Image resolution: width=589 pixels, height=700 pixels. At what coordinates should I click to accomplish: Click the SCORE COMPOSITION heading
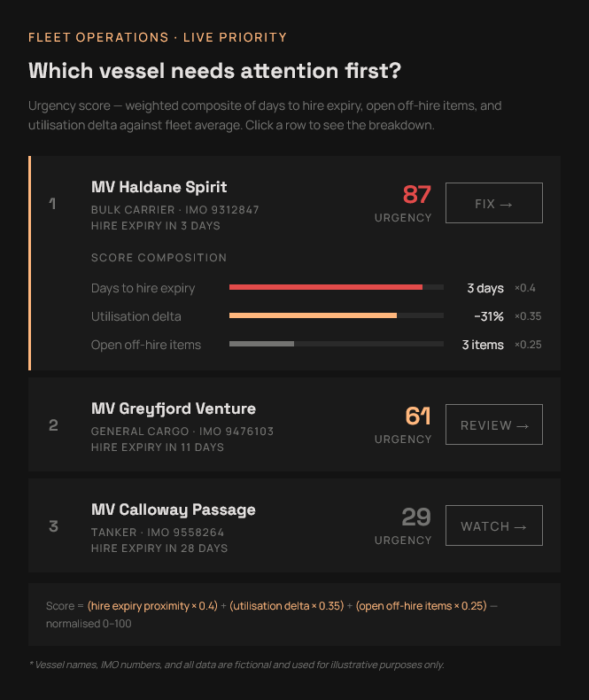[159, 258]
